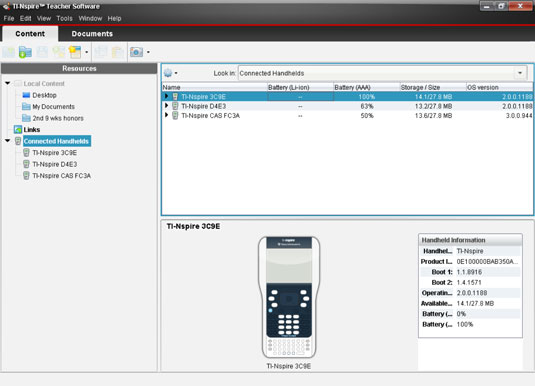Click the new document icon with yellow star

click(x=75, y=52)
